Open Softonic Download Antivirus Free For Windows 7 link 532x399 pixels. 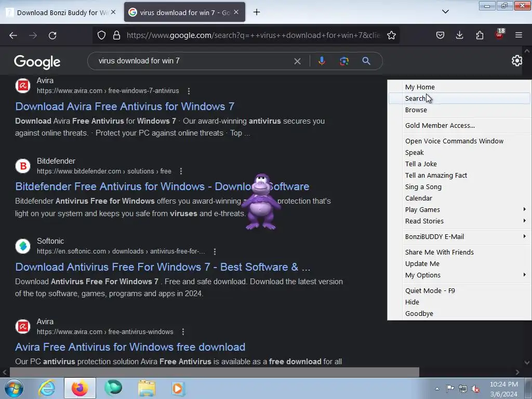pos(163,267)
